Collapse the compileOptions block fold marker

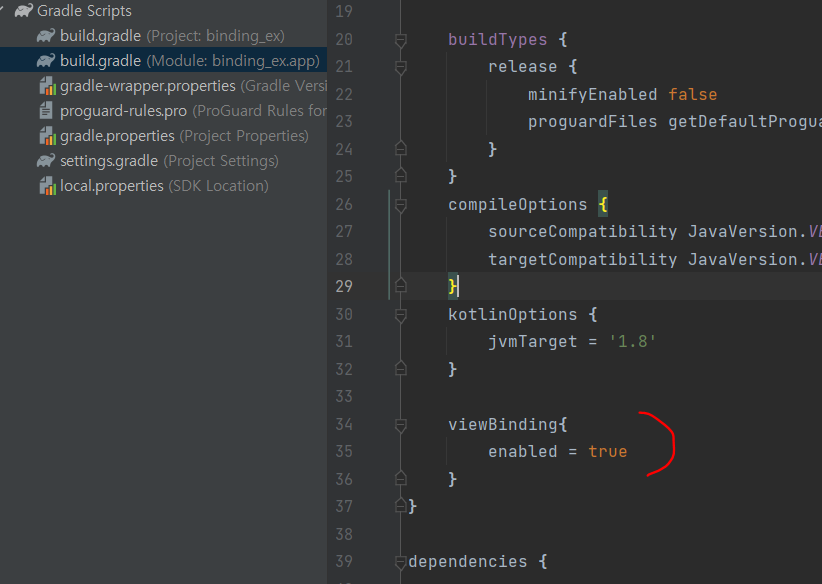(401, 205)
